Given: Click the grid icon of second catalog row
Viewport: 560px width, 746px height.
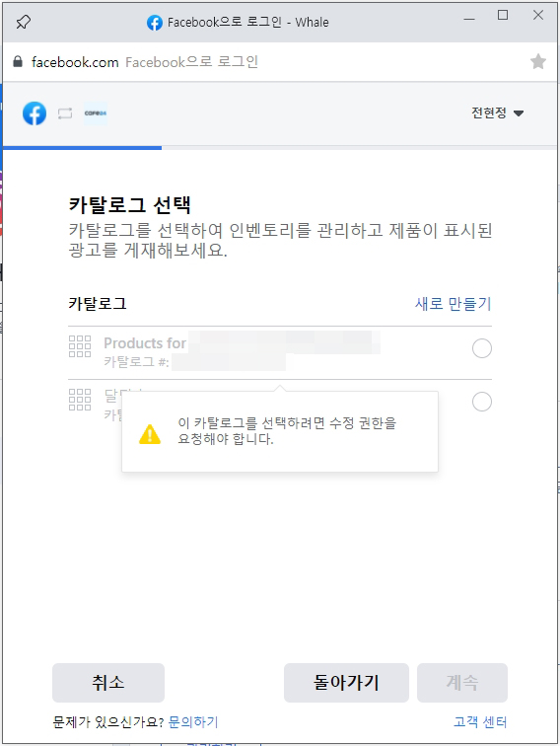Looking at the screenshot, I should tap(80, 400).
